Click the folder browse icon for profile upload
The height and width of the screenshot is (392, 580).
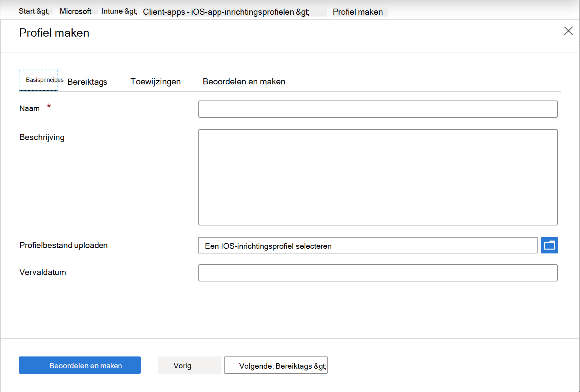[549, 245]
